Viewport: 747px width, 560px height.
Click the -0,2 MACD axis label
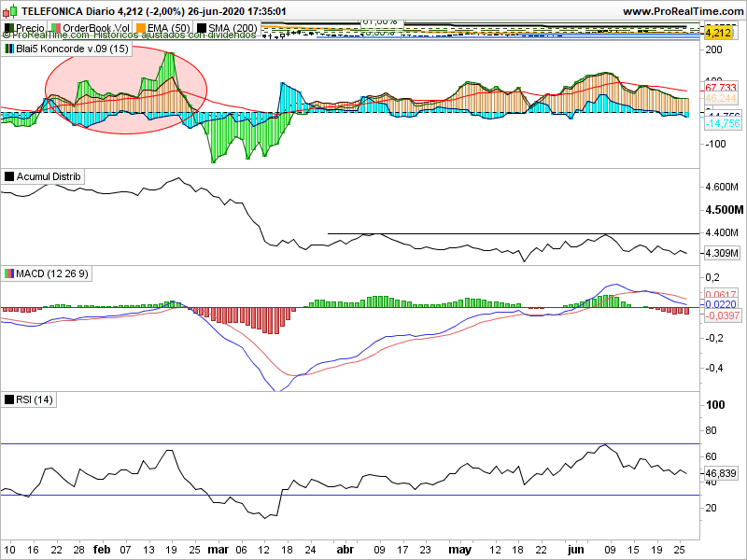[x=714, y=338]
